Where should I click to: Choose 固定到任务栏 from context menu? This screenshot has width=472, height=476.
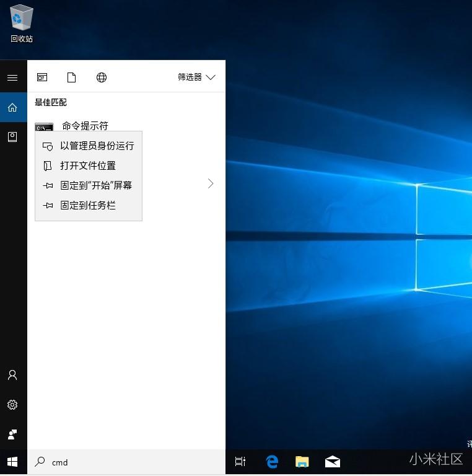[89, 206]
